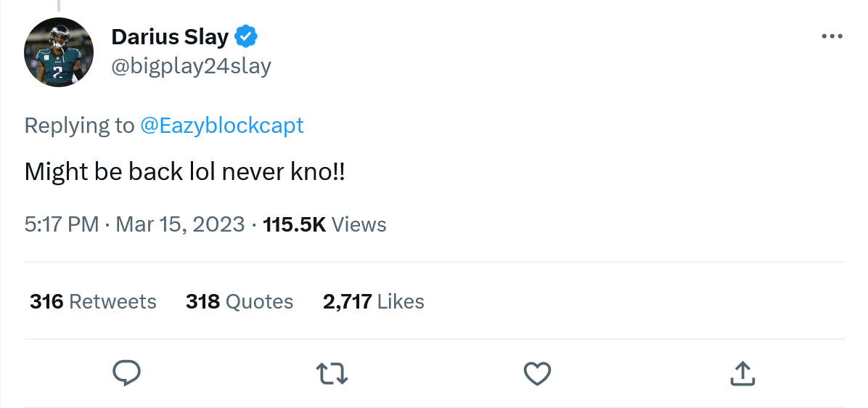Click the reply speech bubble icon

pos(127,373)
